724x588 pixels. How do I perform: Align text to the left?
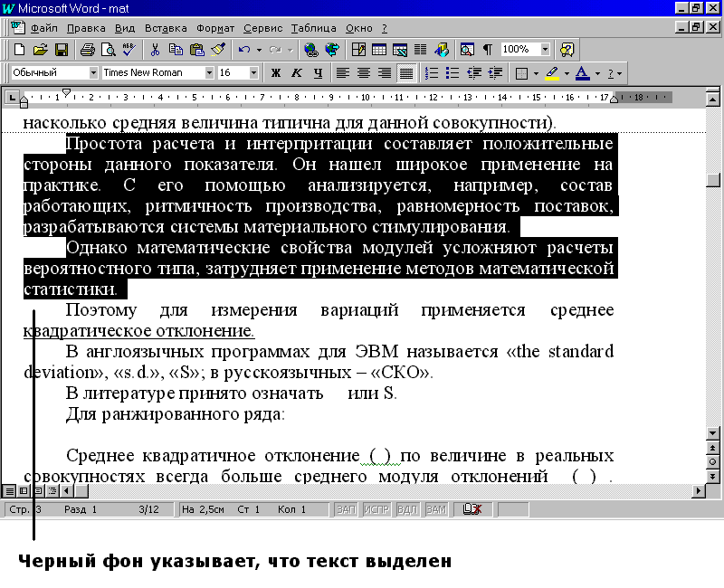[x=342, y=73]
